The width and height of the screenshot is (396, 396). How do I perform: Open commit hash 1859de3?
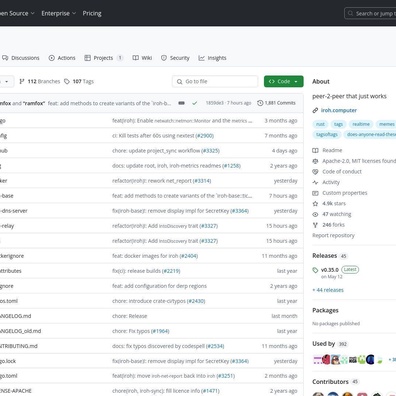(214, 103)
